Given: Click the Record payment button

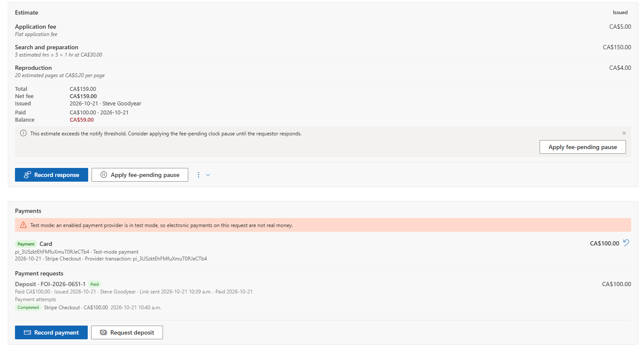Looking at the screenshot, I should pos(51,332).
